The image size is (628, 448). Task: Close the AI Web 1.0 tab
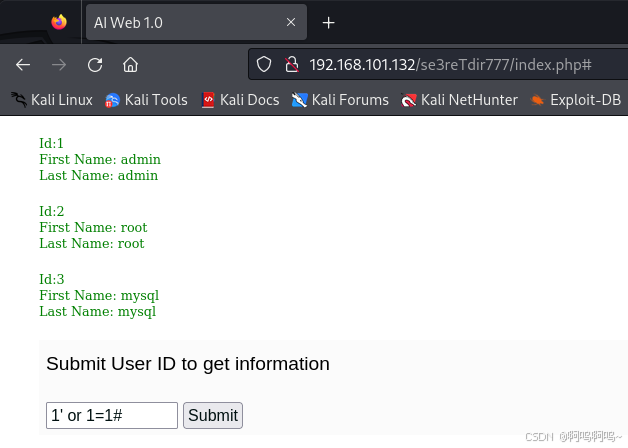[x=291, y=22]
